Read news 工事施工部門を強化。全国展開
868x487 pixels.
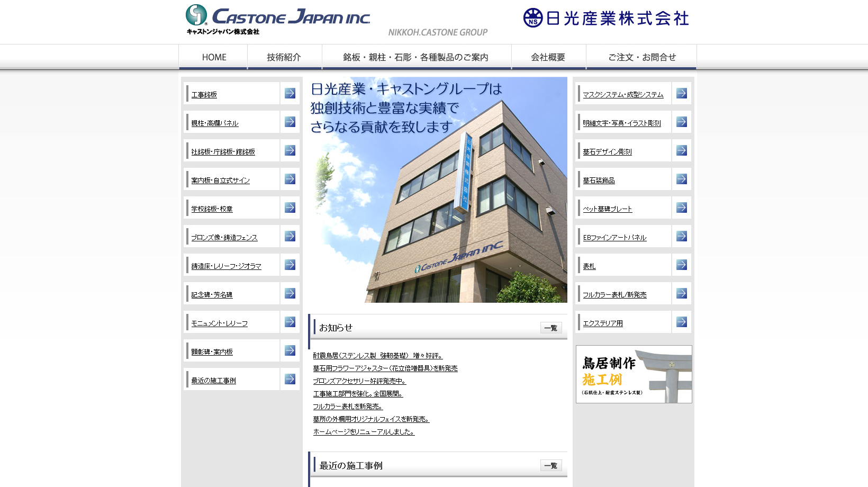tap(358, 394)
